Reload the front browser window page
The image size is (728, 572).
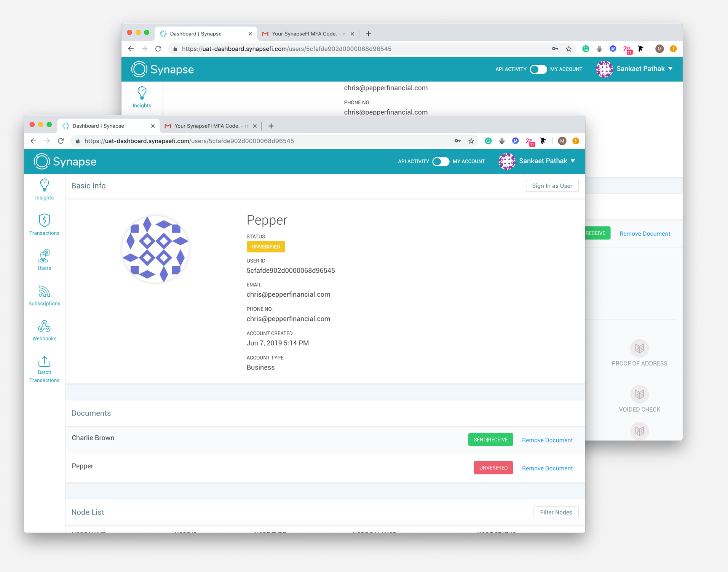click(x=61, y=141)
